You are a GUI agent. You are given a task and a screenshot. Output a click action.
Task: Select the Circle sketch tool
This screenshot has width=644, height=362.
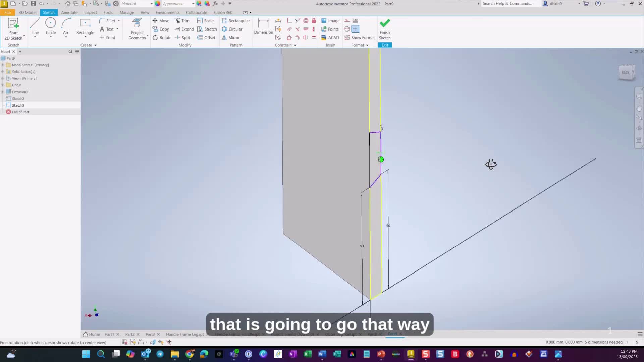pos(51,26)
